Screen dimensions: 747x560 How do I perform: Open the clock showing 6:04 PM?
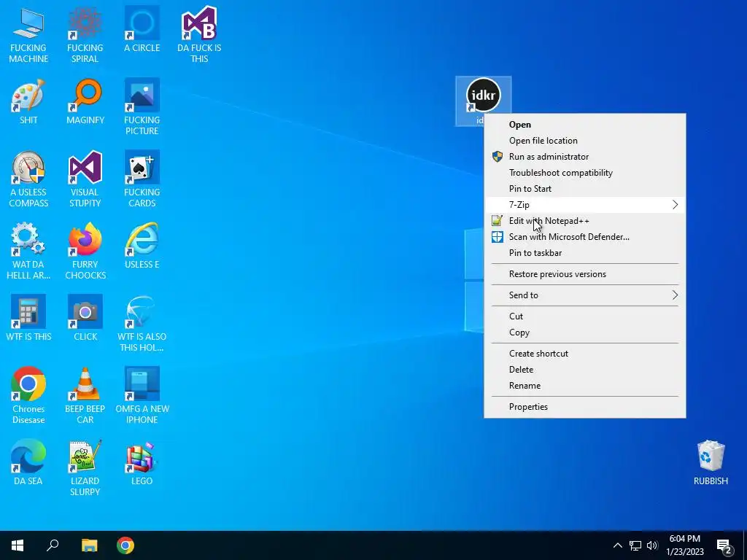click(684, 545)
